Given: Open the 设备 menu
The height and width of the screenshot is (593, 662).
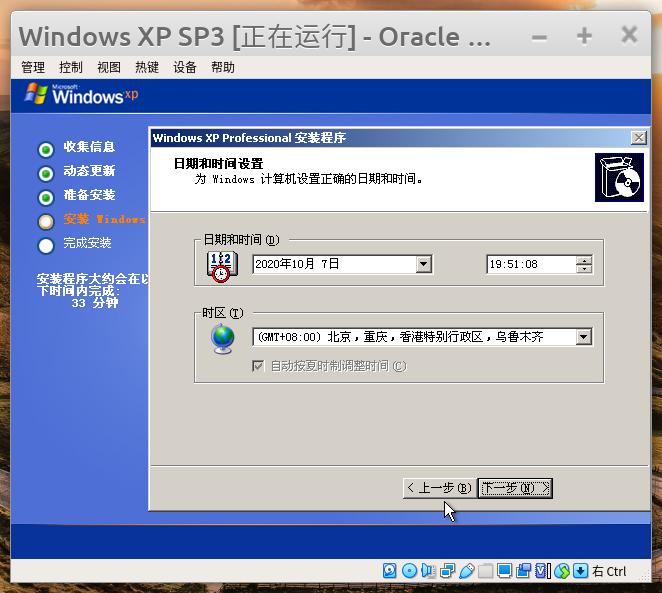Looking at the screenshot, I should click(x=185, y=67).
